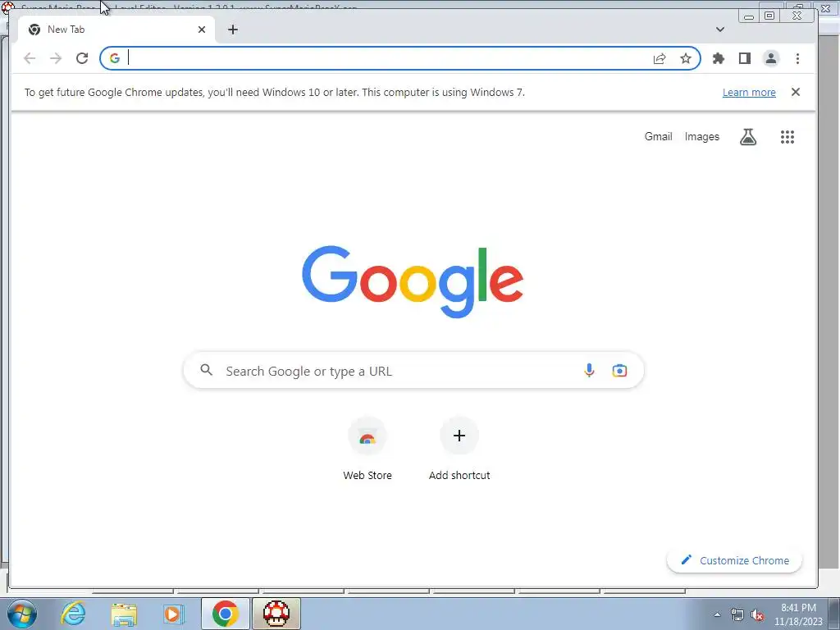
Task: Click the Google logo
Action: 413,281
